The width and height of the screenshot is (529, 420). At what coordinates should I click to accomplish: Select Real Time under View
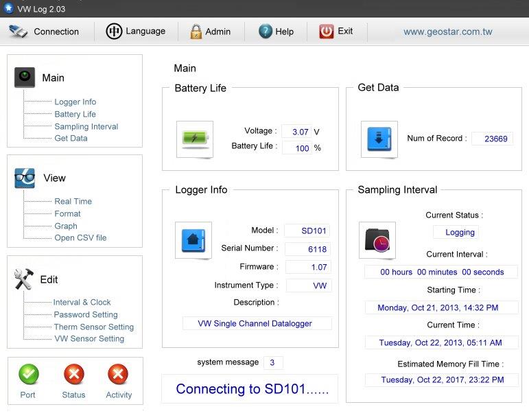(73, 201)
